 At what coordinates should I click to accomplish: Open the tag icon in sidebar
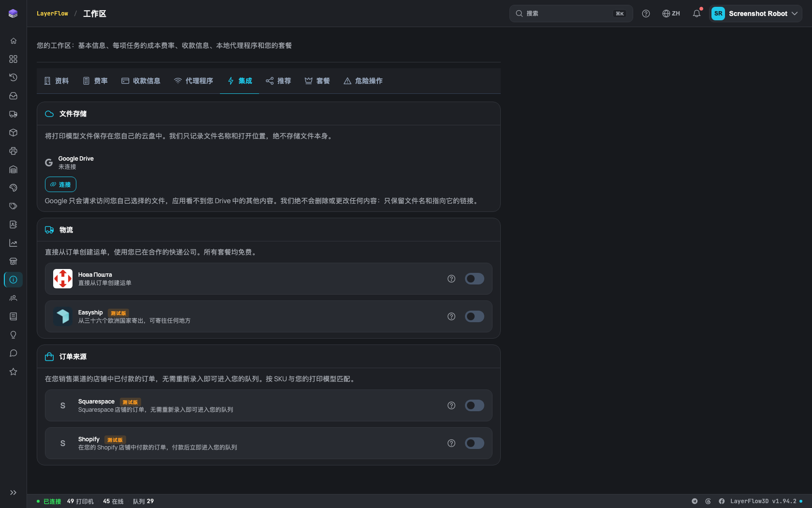tap(13, 206)
